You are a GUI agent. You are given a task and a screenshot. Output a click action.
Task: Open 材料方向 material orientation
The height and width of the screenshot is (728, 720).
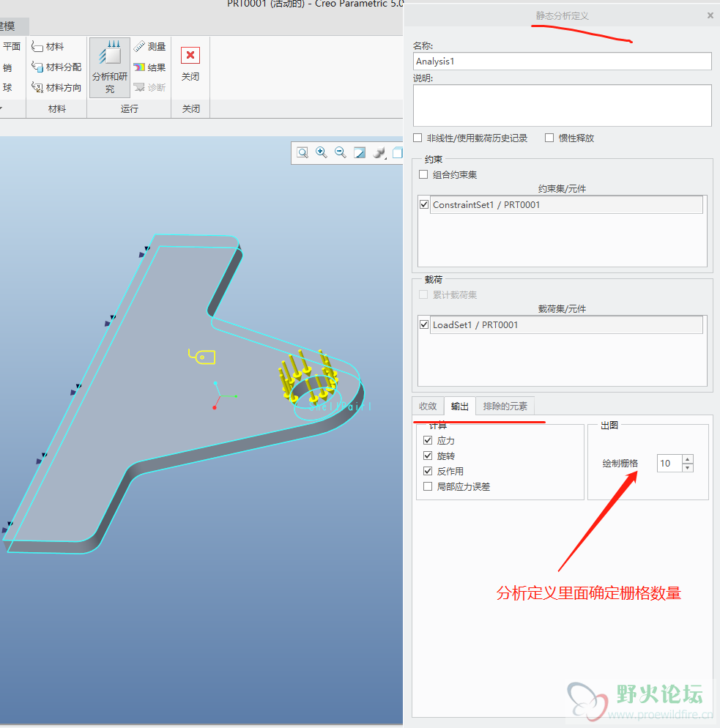[56, 87]
